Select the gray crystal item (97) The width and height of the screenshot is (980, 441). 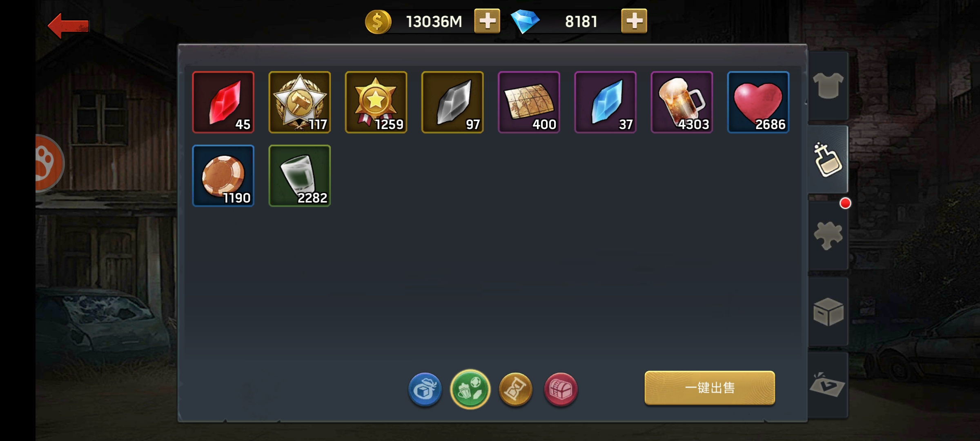tap(452, 102)
